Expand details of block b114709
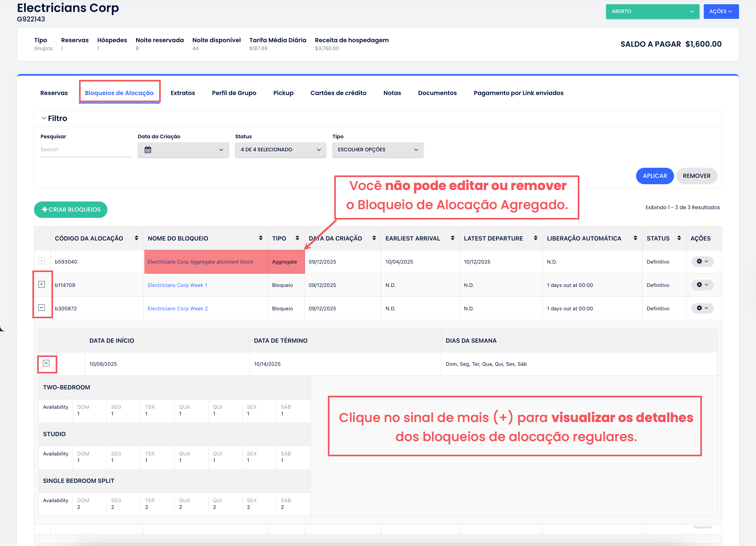This screenshot has height=546, width=756. point(42,285)
